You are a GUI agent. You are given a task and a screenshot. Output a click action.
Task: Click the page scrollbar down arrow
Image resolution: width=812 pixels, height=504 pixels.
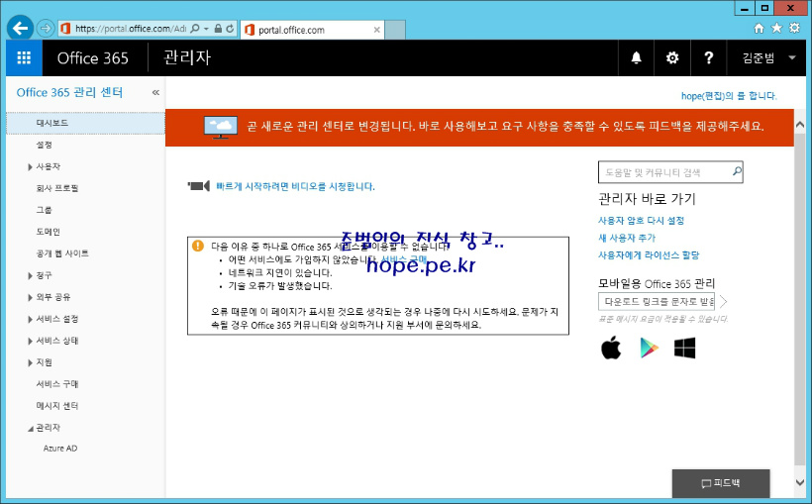[799, 482]
